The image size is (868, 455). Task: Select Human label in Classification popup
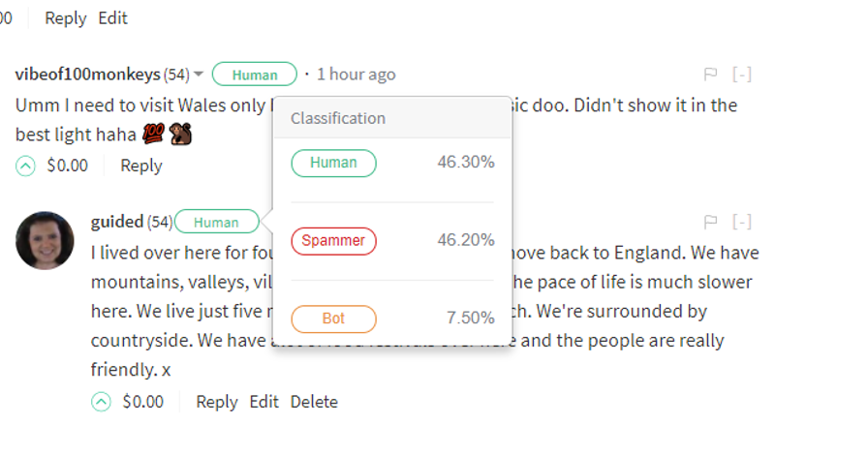coord(334,163)
